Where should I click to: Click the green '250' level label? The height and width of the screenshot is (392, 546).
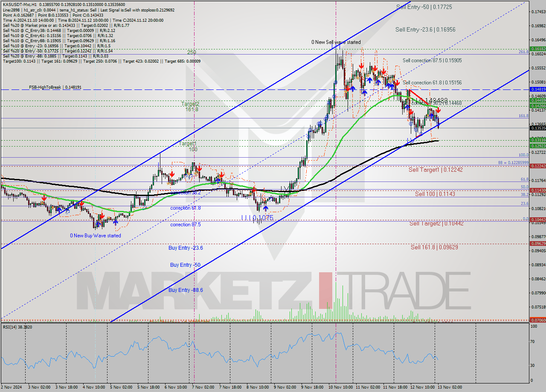192,52
